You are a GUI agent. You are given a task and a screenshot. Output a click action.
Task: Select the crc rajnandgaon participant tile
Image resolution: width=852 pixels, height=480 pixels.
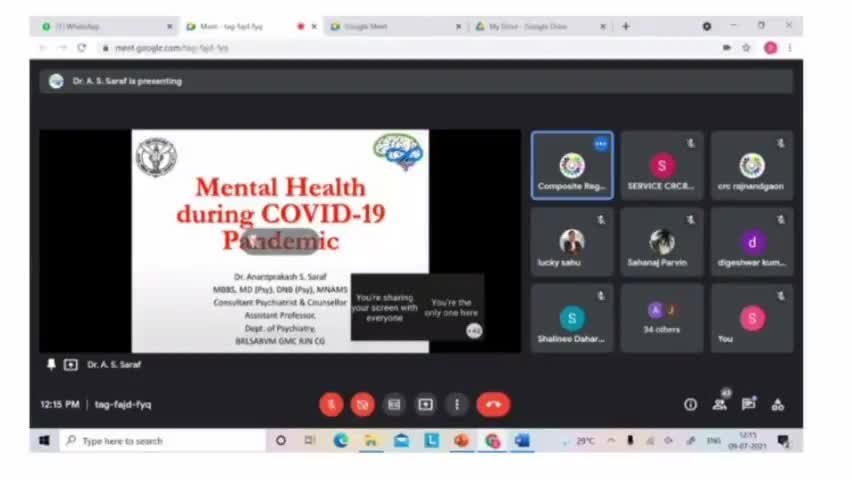click(752, 165)
